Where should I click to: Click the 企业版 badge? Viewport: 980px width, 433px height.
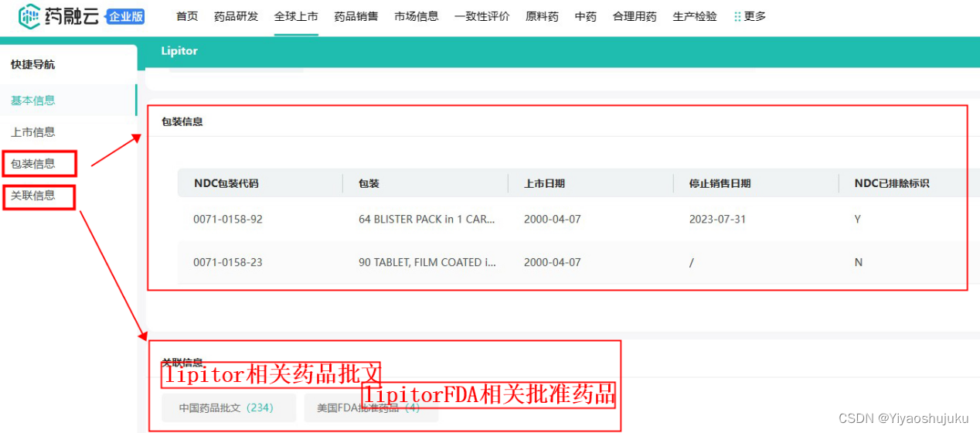click(x=125, y=16)
